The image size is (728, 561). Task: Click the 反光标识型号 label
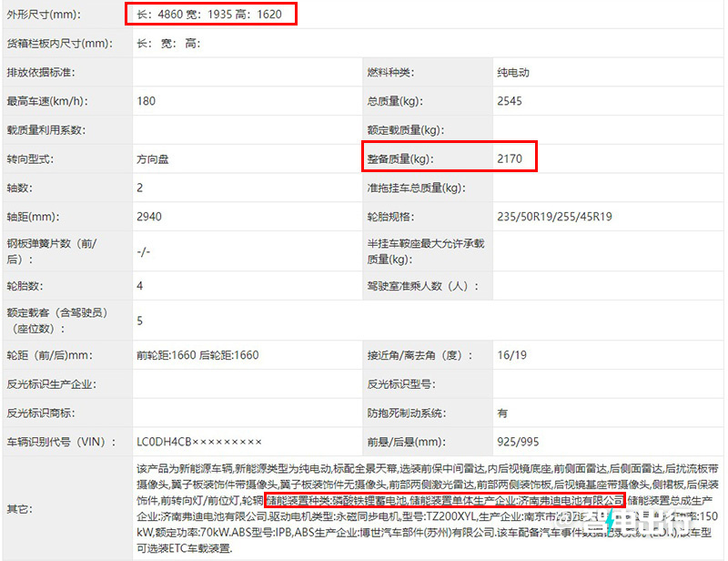pyautogui.click(x=401, y=384)
